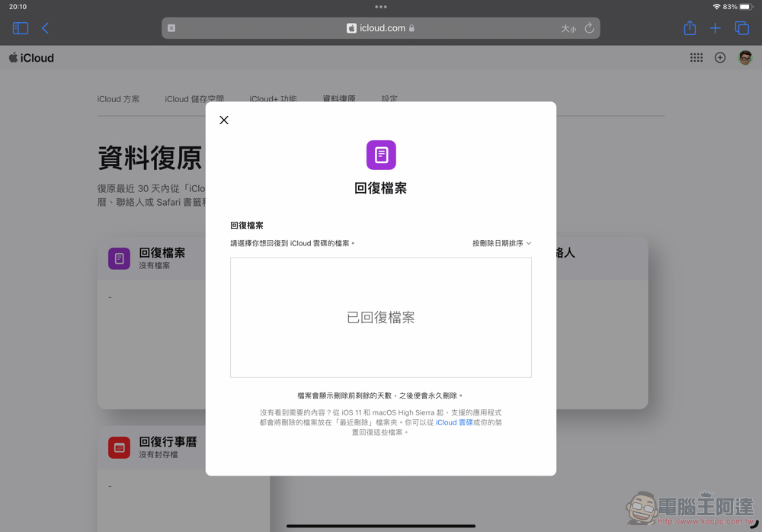This screenshot has height=532, width=762.
Task: Click the 已回復檔案 empty file list
Action: pos(381,317)
